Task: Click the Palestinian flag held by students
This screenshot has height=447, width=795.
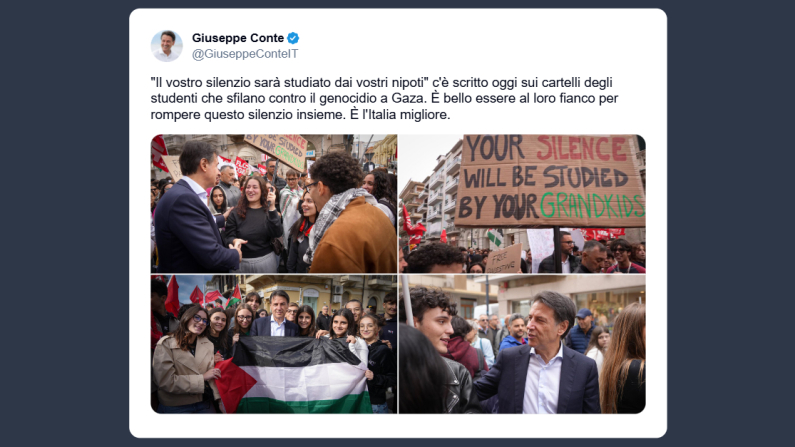Action: tap(293, 375)
